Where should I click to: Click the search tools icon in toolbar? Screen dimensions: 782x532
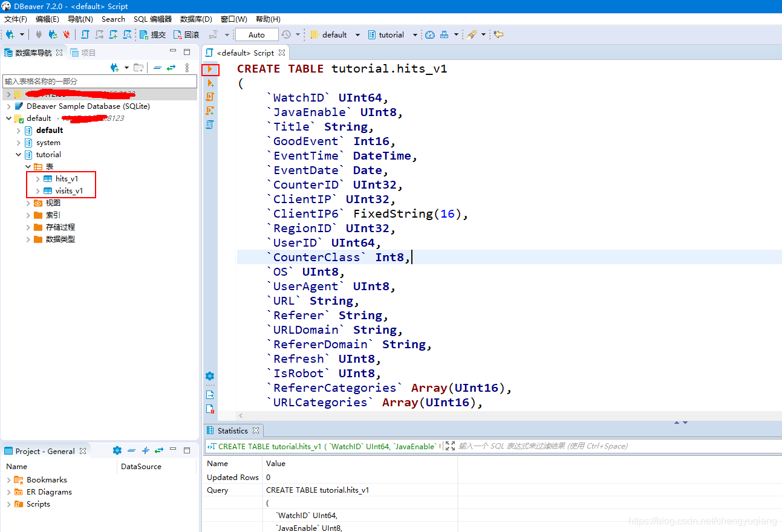[x=472, y=34]
